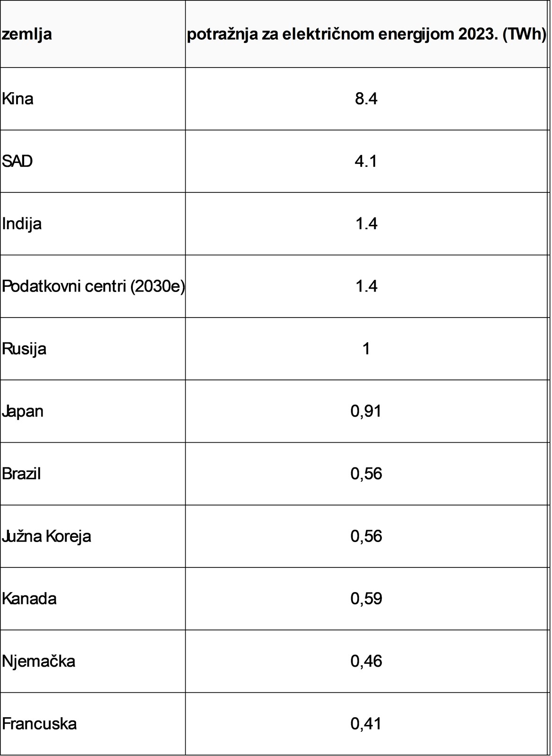Click the value 0,59 for Kanada
Image resolution: width=552 pixels, height=756 pixels.
[x=366, y=599]
